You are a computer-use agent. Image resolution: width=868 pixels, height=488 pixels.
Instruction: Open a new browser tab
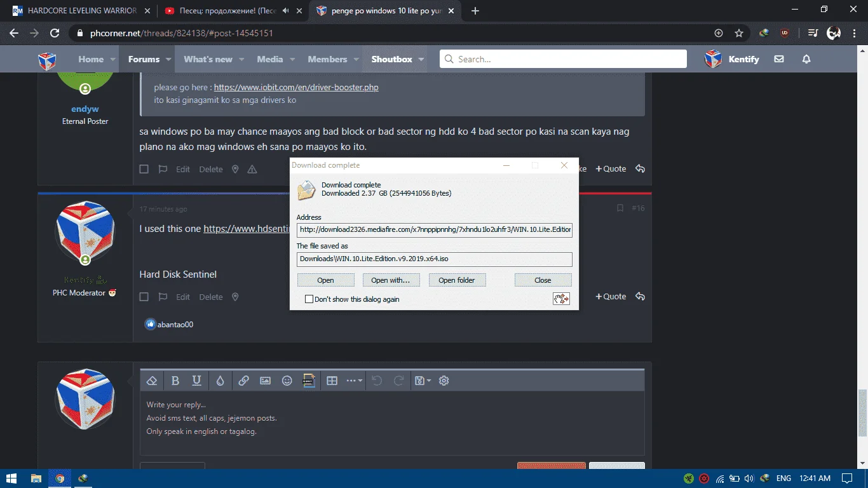475,11
